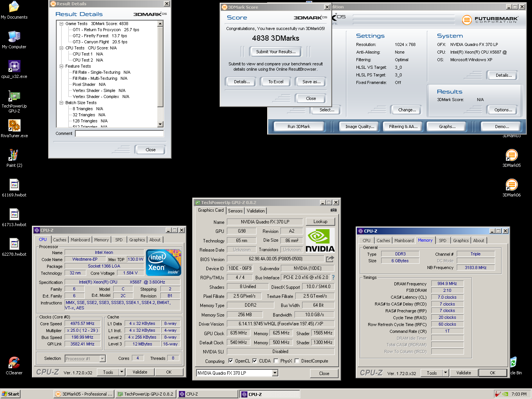Toggle the DirectCompute checkbox

(297, 361)
